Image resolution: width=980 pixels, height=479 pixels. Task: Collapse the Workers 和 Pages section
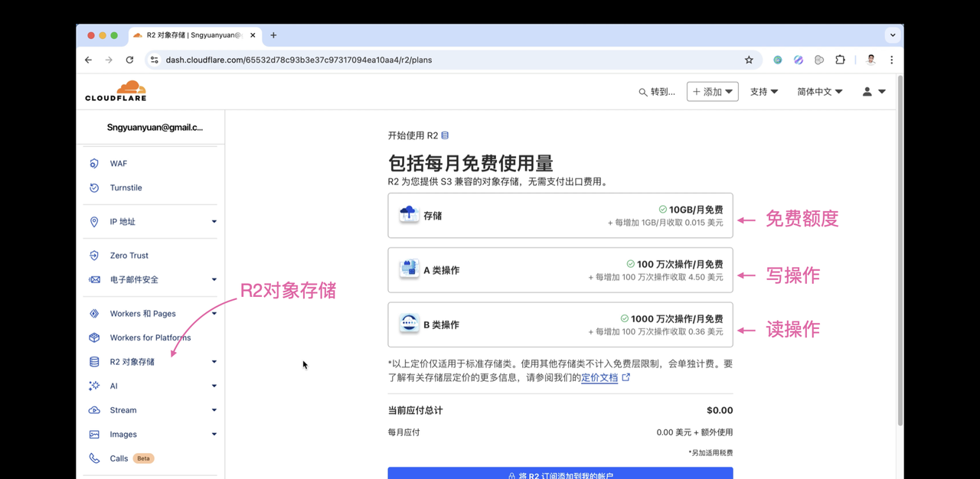point(214,313)
